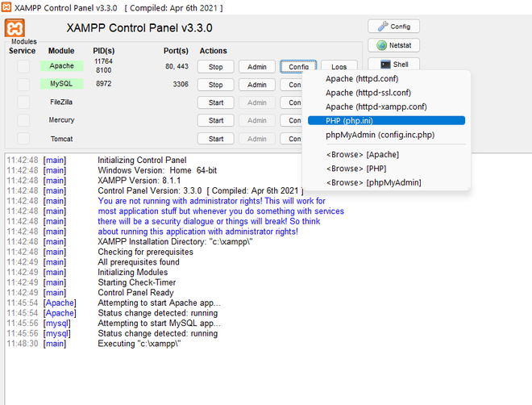
Task: Click the Mercury module label
Action: click(61, 120)
